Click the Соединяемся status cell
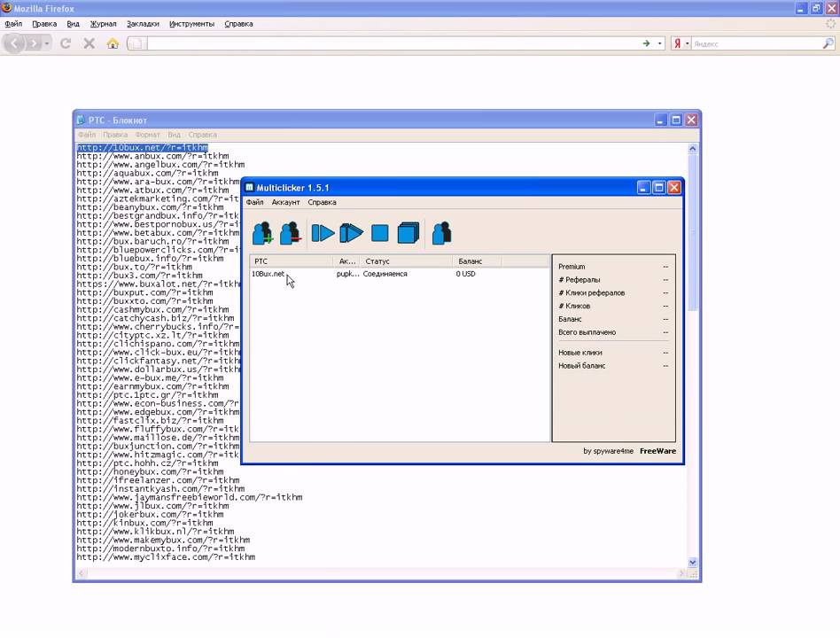This screenshot has width=840, height=638. tap(385, 274)
